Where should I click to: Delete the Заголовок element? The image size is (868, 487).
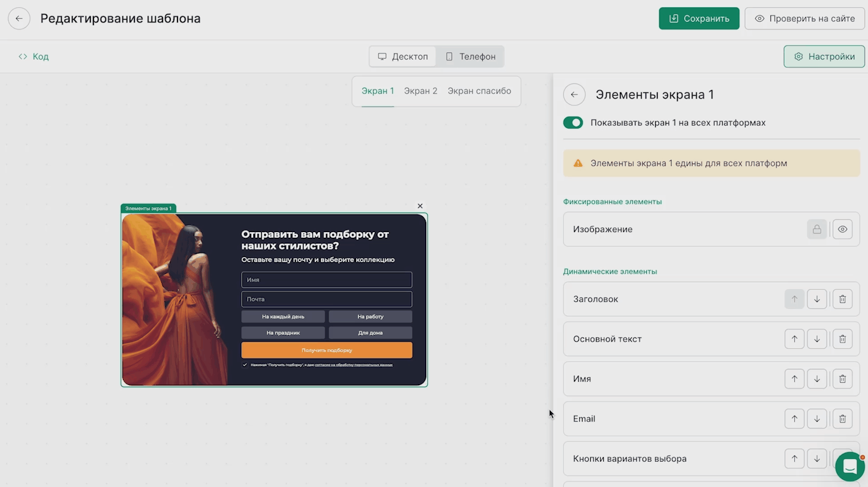tap(843, 299)
